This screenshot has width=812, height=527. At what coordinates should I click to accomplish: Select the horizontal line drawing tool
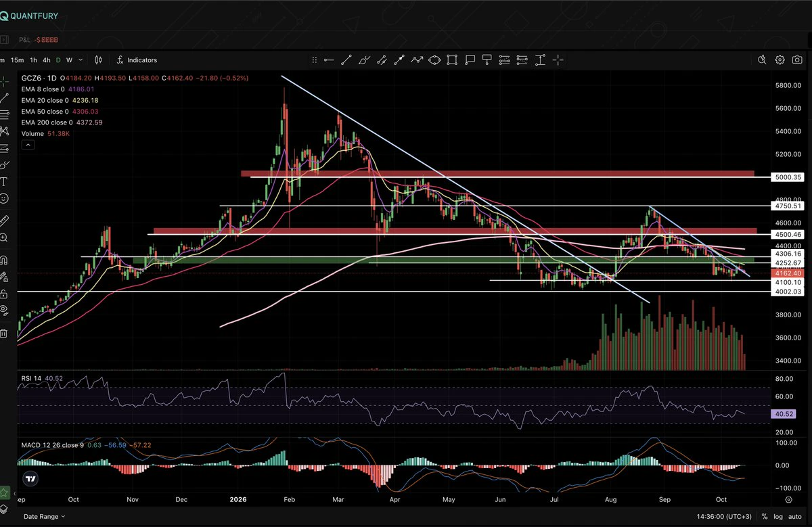tap(330, 60)
